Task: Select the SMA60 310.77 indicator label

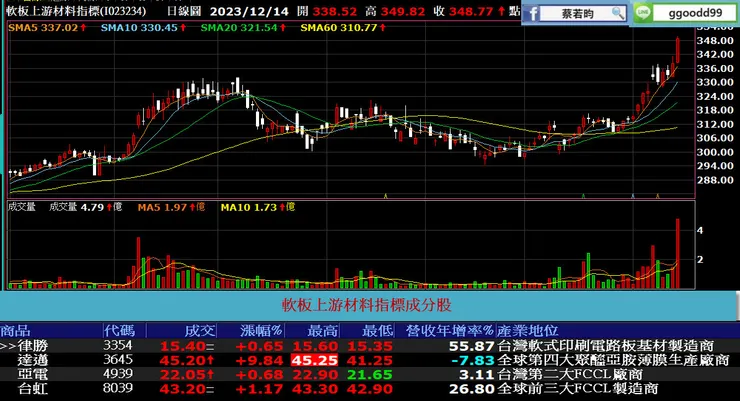Action: (343, 27)
